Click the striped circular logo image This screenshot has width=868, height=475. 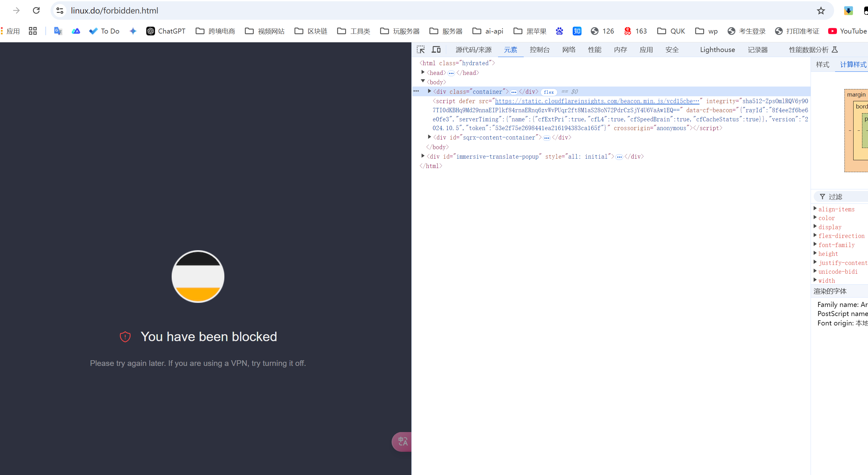pyautogui.click(x=198, y=277)
